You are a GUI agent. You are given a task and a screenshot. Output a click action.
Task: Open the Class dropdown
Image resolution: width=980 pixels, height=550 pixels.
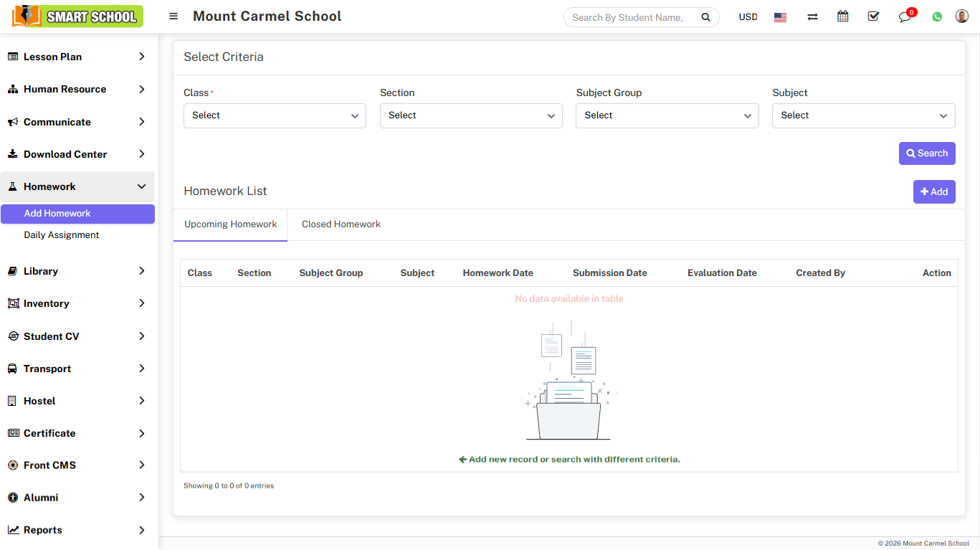275,115
